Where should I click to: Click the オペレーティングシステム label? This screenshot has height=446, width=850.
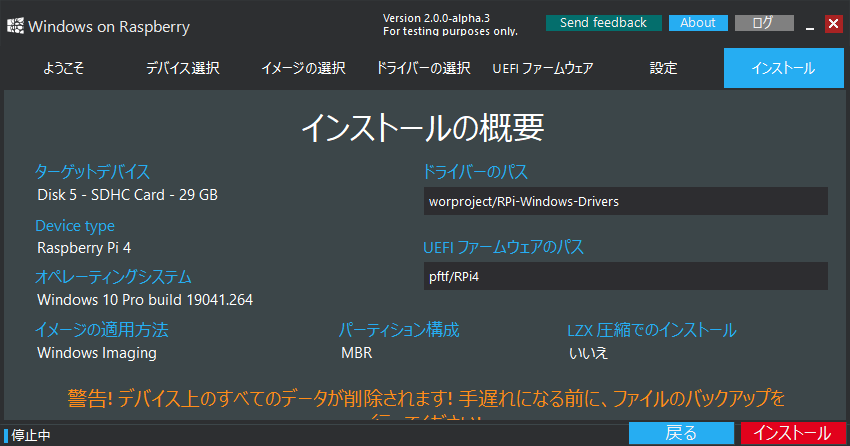click(x=113, y=277)
